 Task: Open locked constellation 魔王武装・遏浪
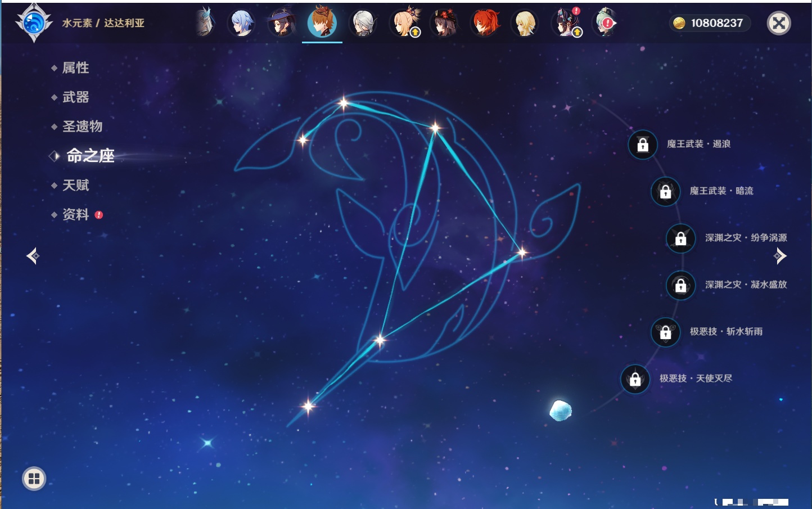(643, 145)
